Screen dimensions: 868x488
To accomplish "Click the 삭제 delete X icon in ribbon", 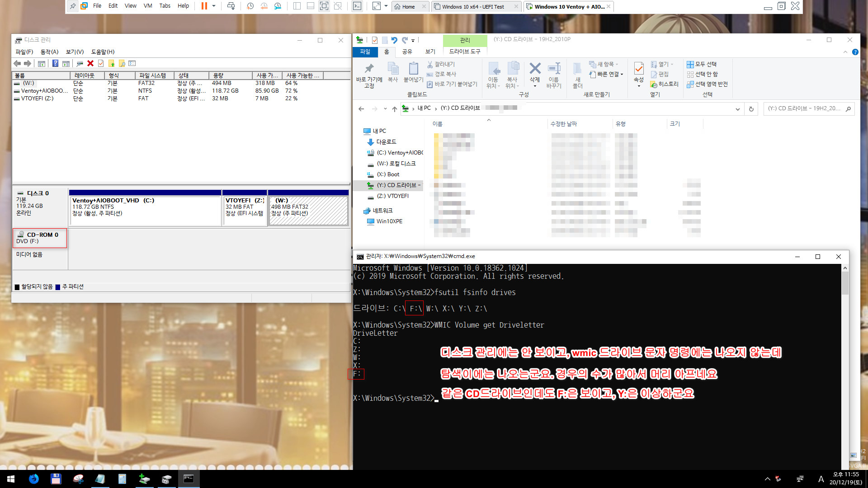I will (x=535, y=69).
